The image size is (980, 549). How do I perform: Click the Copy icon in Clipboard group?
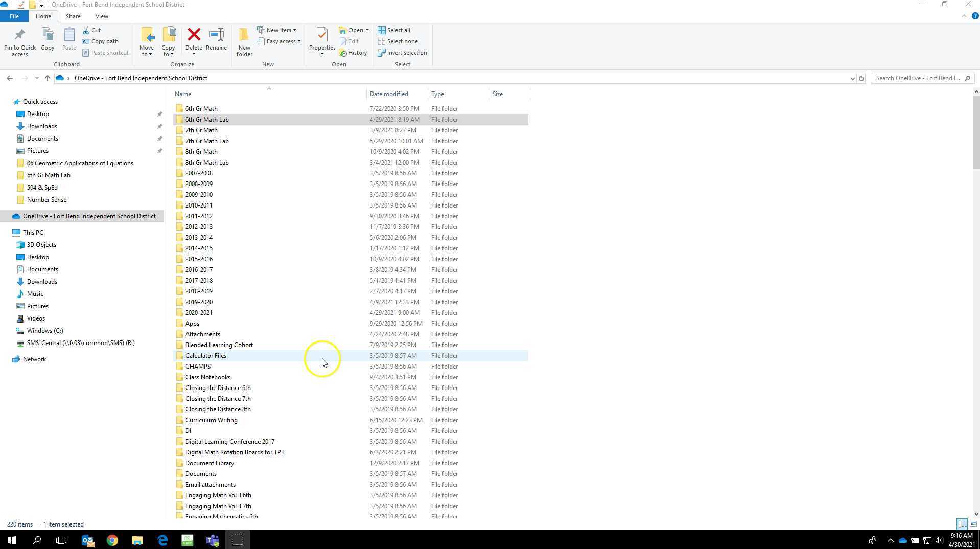point(48,39)
